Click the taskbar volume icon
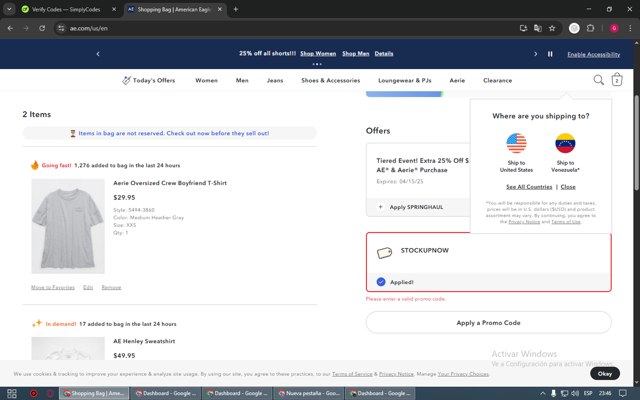Image resolution: width=640 pixels, height=400 pixels. coord(575,393)
